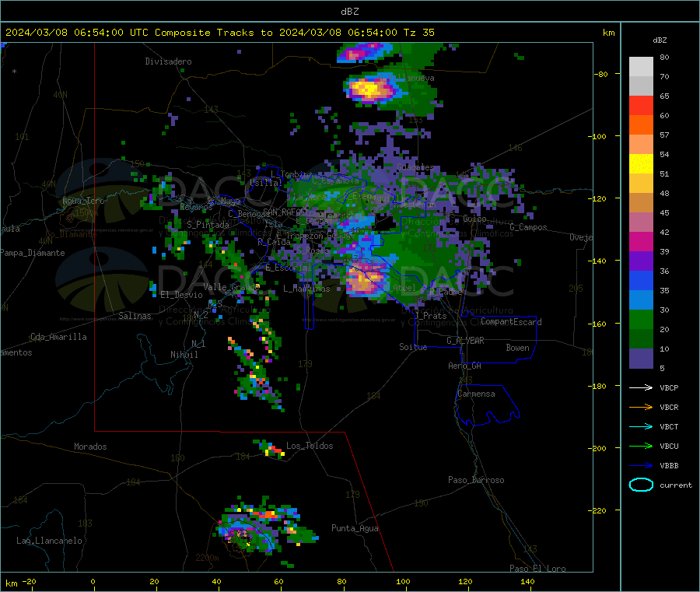
Task: Click the 'Paso_Barroso' map label
Action: tap(476, 480)
